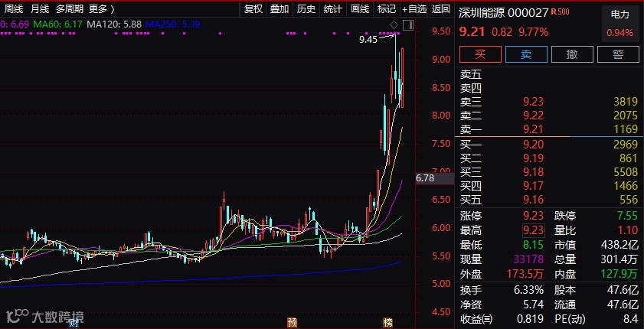Click the 跌停 limit-down value 7.55
Viewport: 644px width, 329px height.
[x=628, y=216]
